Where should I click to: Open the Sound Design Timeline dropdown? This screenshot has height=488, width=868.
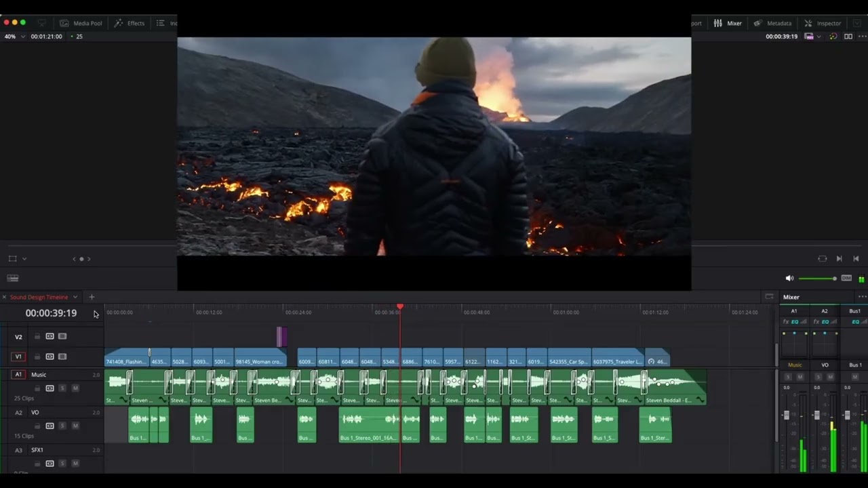click(x=75, y=297)
